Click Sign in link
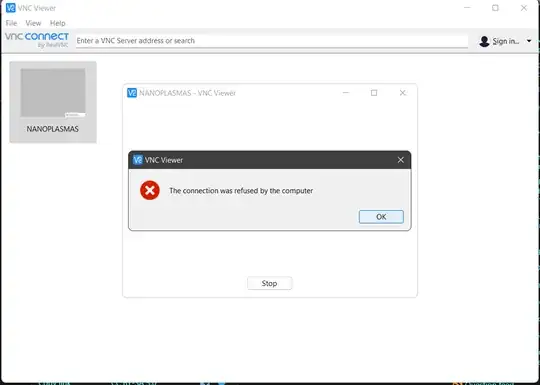This screenshot has width=540, height=385. tap(506, 41)
